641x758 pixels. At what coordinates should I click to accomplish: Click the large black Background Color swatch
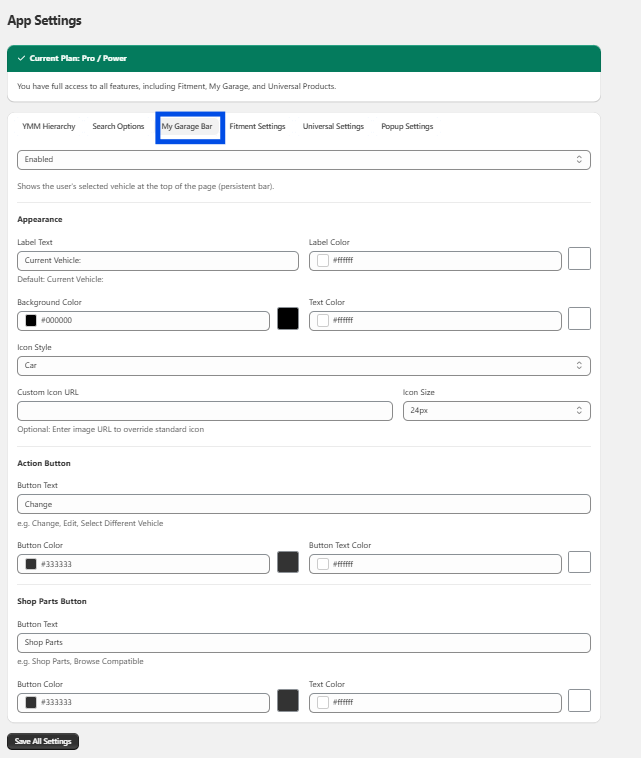pyautogui.click(x=288, y=319)
